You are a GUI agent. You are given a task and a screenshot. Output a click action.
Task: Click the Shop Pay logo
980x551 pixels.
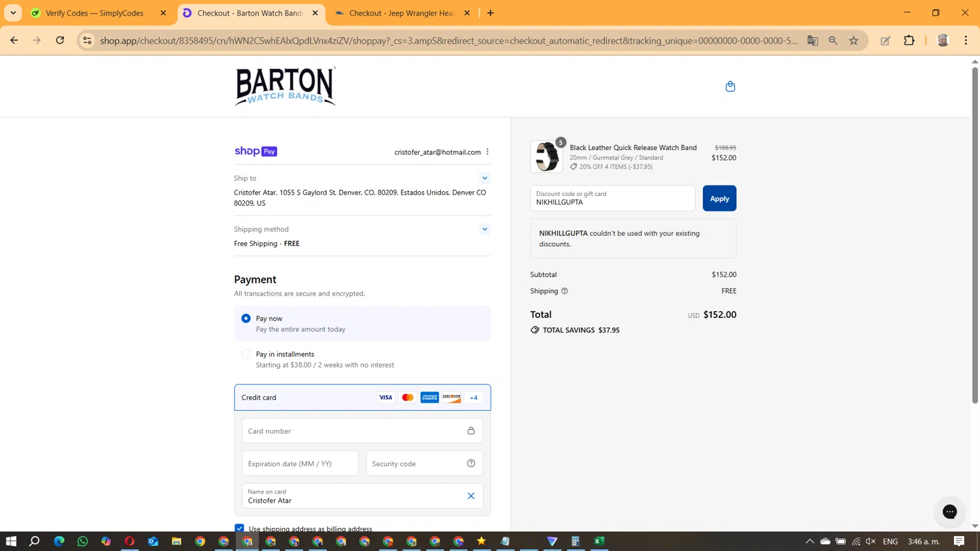(x=255, y=151)
